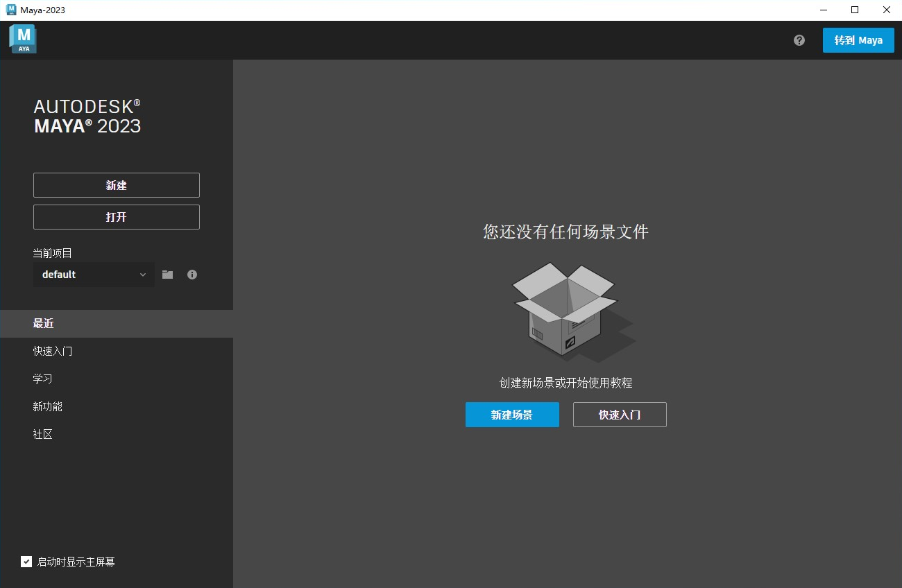This screenshot has height=588, width=902.
Task: Switch to the 学习 sidebar tab
Action: 117,379
